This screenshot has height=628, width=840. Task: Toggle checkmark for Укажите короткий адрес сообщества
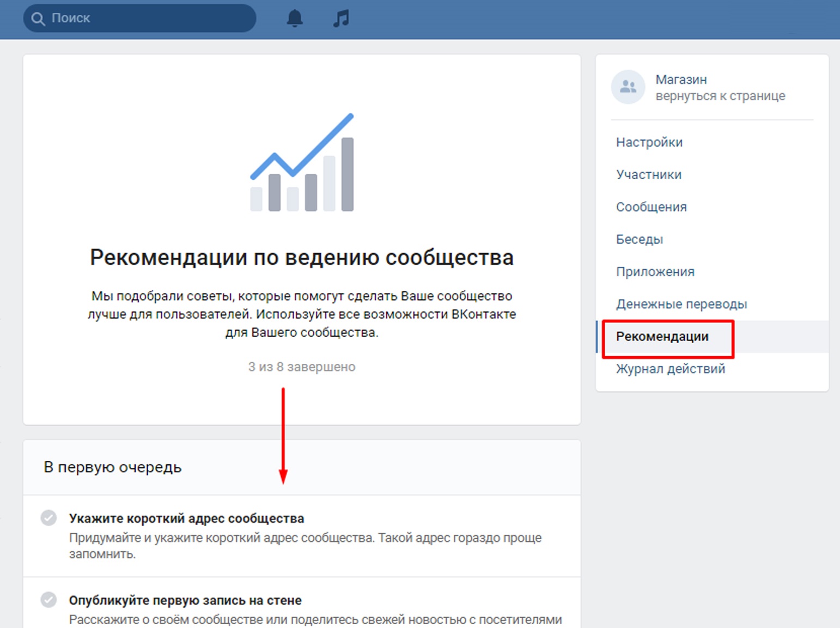48,517
